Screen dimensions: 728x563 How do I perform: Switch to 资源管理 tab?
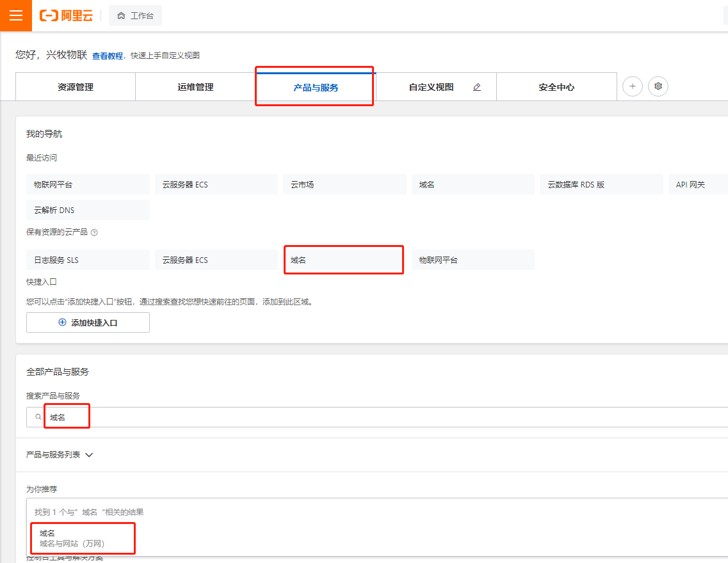click(76, 87)
